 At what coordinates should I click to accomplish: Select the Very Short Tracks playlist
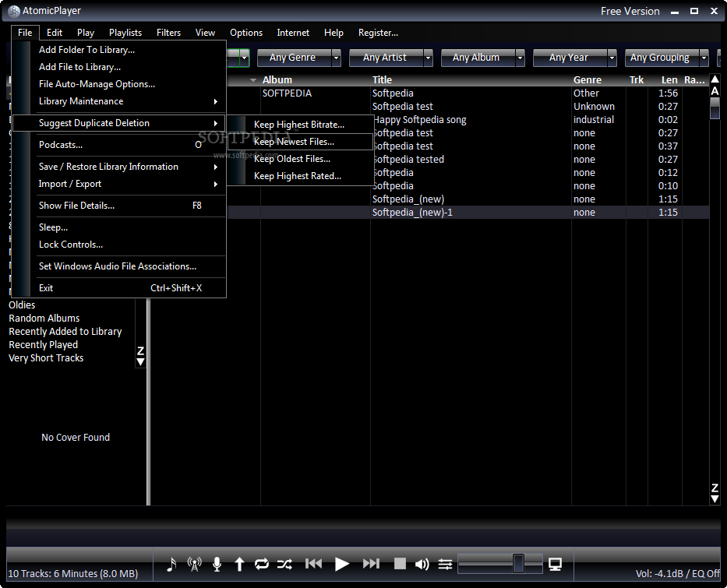tap(46, 358)
